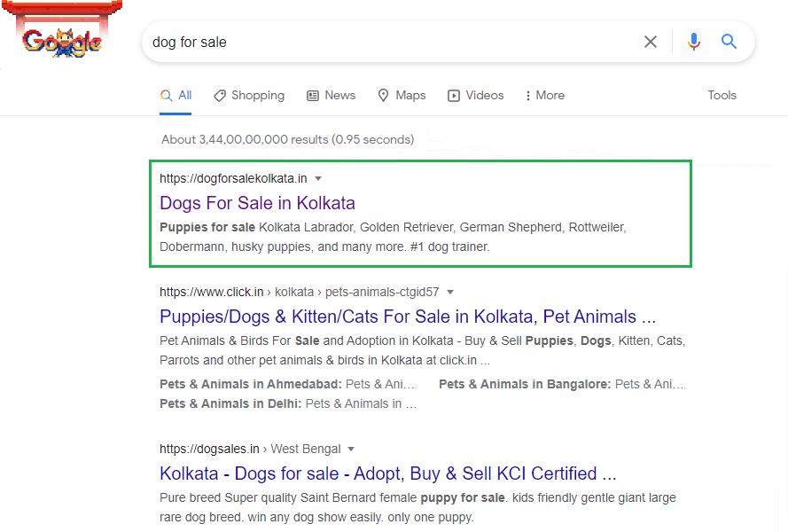Expand dropdown arrow beside click.in URL

coord(450,292)
